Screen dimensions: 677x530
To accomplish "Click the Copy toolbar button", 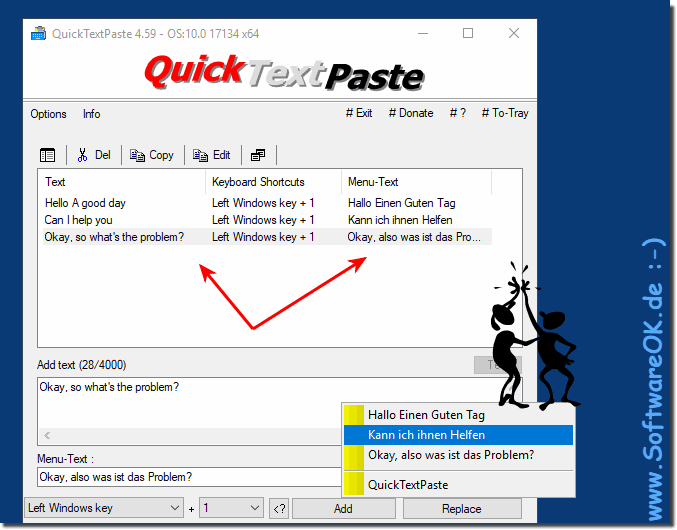I will pyautogui.click(x=152, y=155).
